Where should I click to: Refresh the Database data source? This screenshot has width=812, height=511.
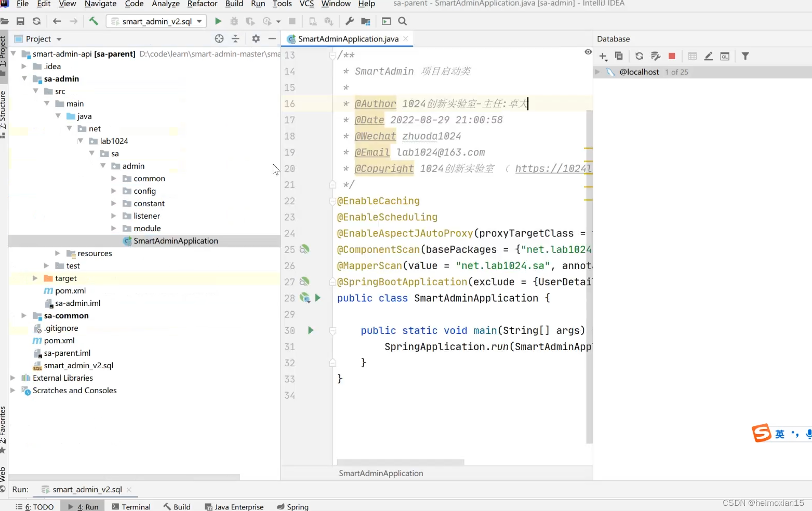[639, 56]
